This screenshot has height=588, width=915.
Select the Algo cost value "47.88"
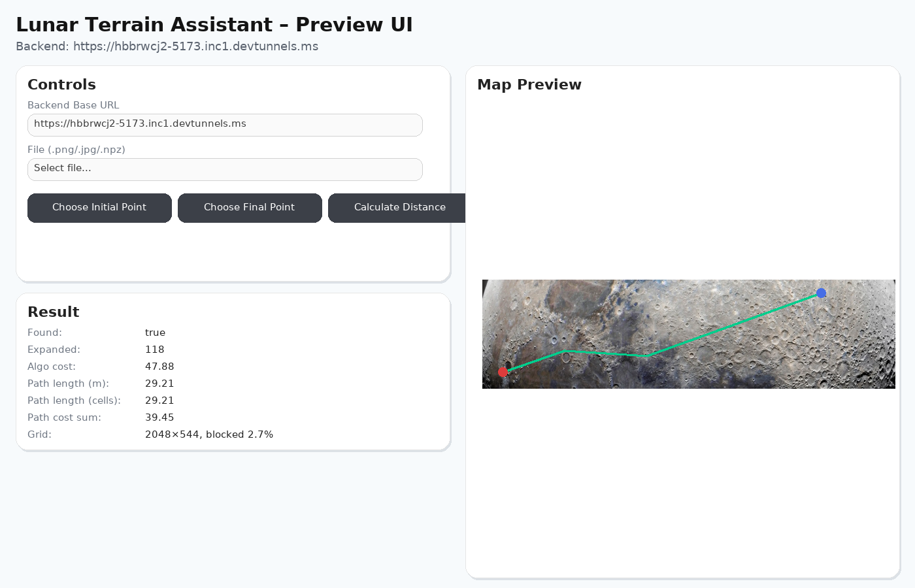pos(159,367)
